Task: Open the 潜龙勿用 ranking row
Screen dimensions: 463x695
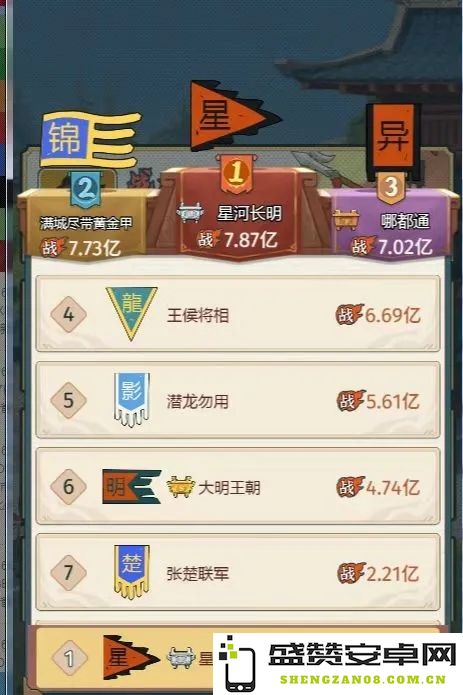Action: 238,400
